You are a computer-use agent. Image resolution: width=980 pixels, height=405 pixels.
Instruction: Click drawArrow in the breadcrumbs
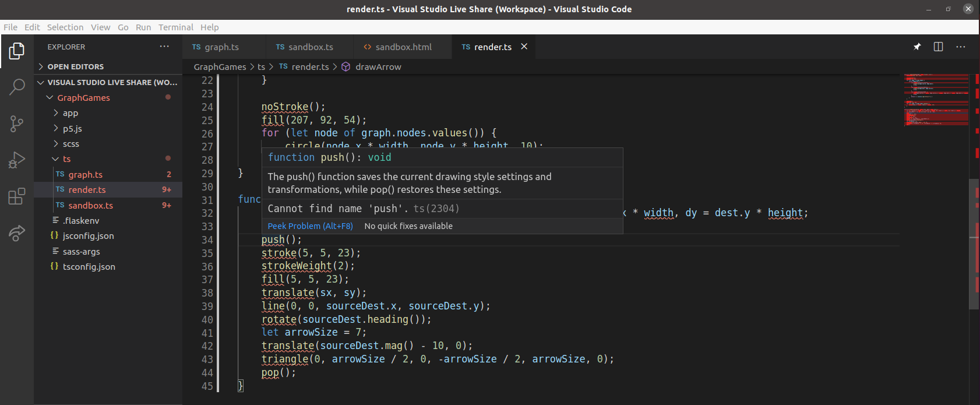tap(378, 66)
